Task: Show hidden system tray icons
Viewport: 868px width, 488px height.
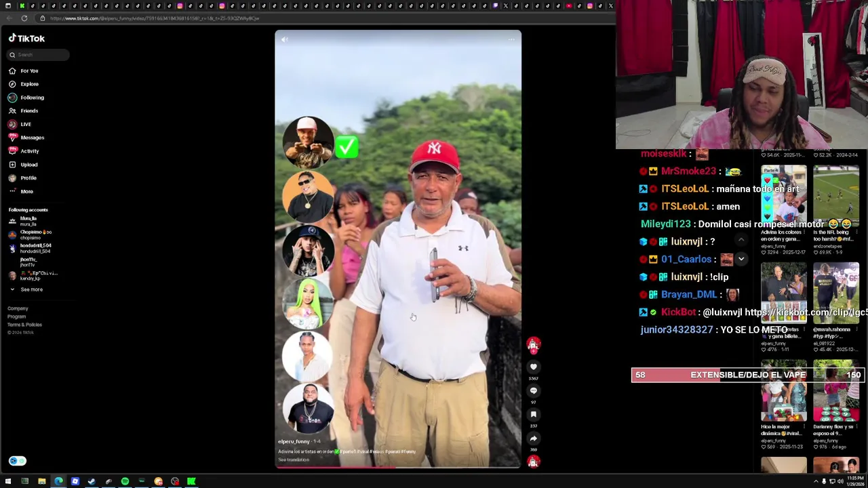Action: (x=816, y=481)
